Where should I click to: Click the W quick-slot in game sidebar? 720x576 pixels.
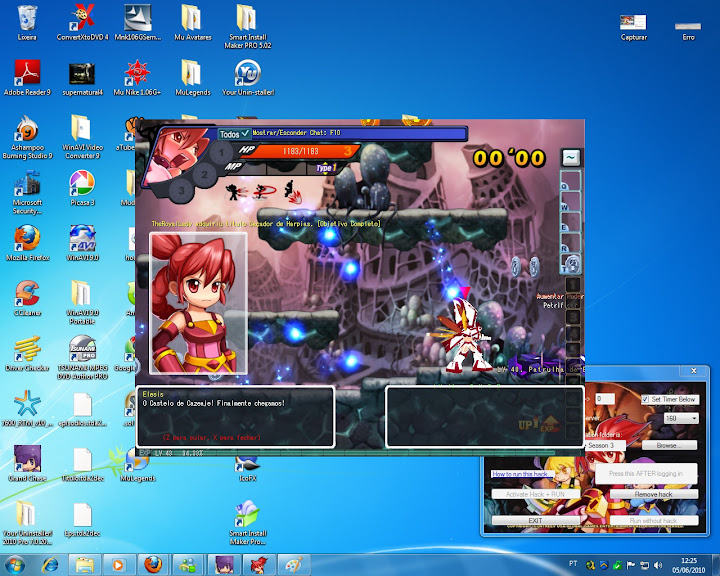tap(570, 201)
